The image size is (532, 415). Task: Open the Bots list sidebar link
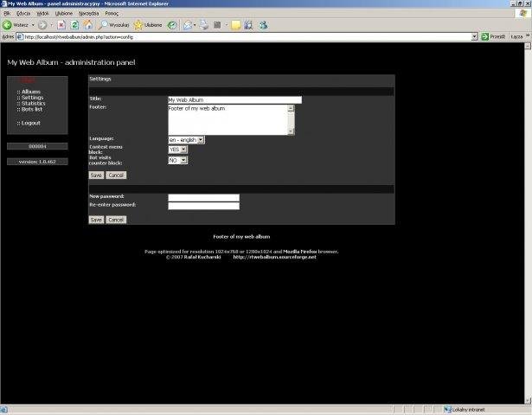pos(32,109)
